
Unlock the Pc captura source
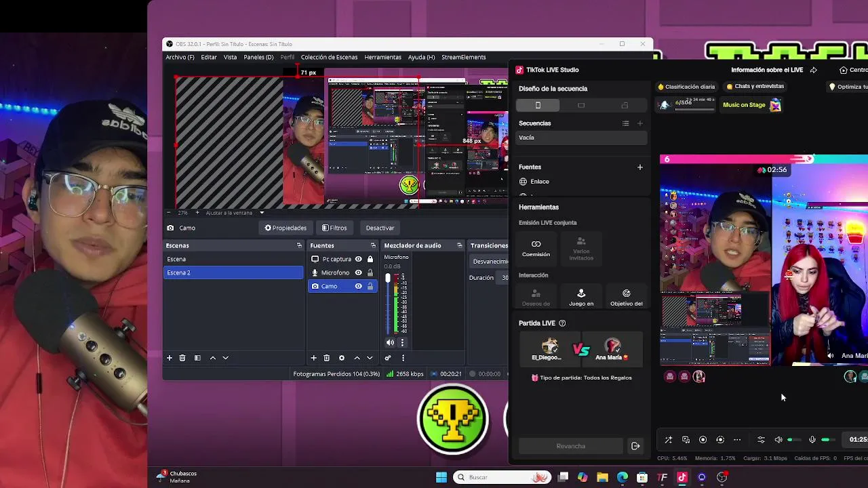pyautogui.click(x=370, y=259)
